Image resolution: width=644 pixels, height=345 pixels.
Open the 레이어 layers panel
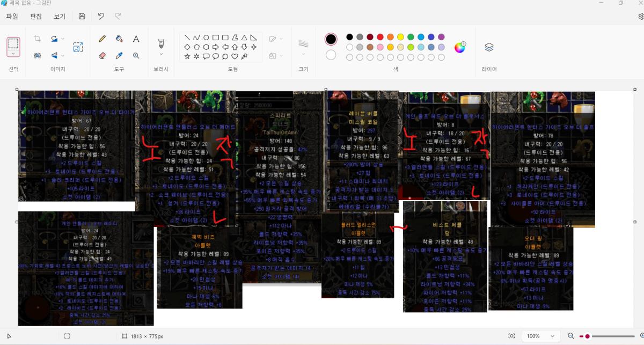click(488, 47)
